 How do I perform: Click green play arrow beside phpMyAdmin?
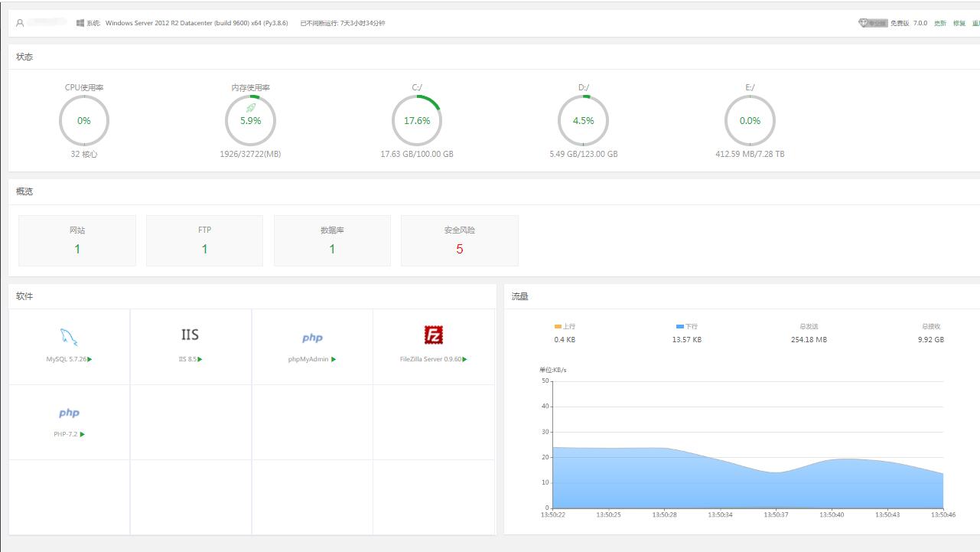click(334, 359)
